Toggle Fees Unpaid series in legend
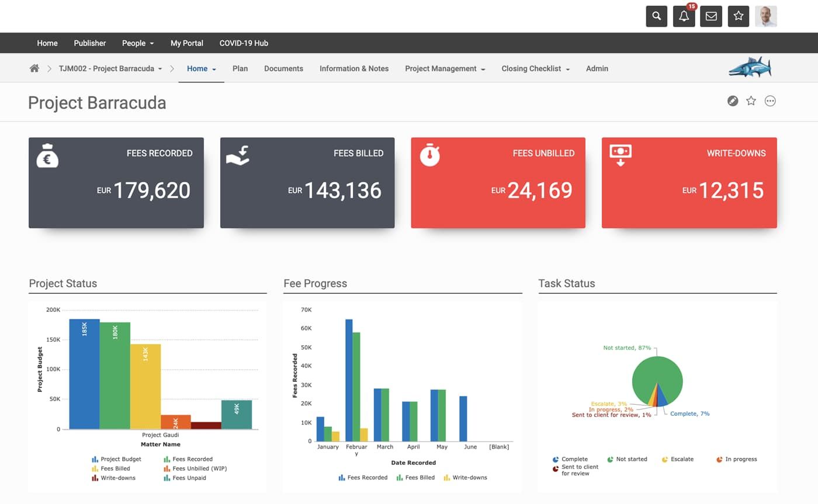 point(188,478)
